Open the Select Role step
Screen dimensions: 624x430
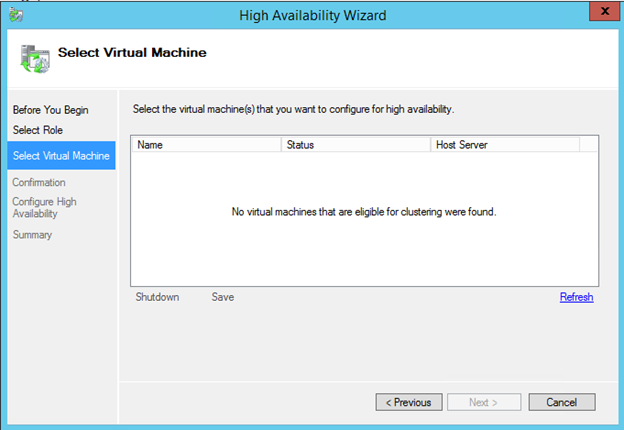pyautogui.click(x=37, y=130)
